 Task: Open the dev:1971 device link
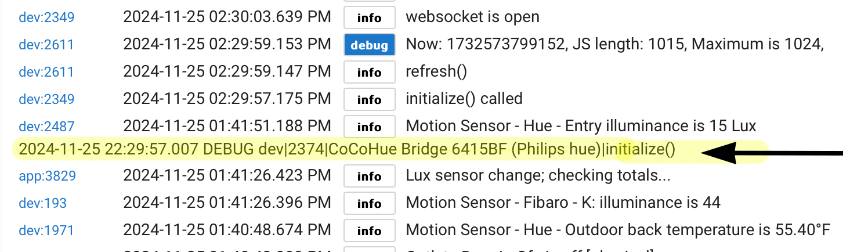46,231
